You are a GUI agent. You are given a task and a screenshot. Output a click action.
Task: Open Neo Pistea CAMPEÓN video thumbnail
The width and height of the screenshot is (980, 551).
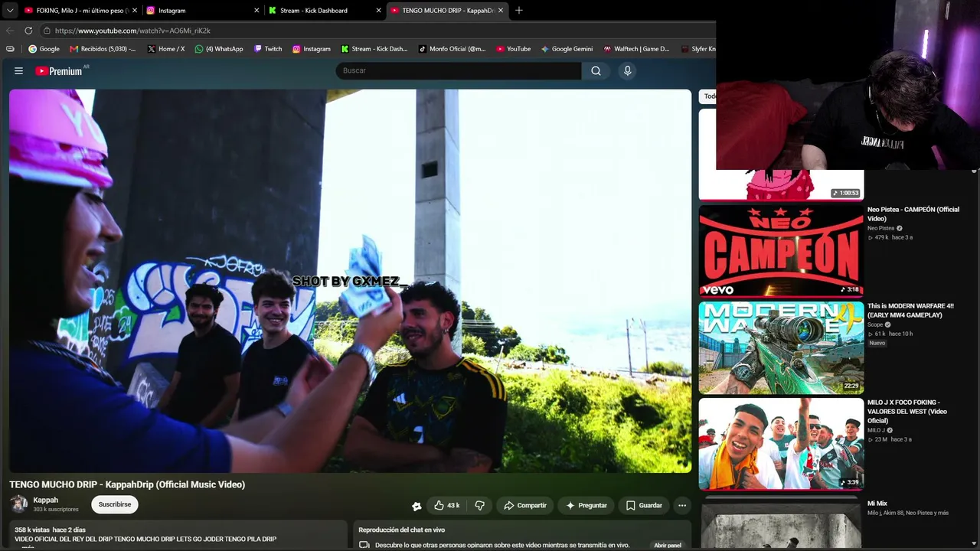pyautogui.click(x=781, y=250)
